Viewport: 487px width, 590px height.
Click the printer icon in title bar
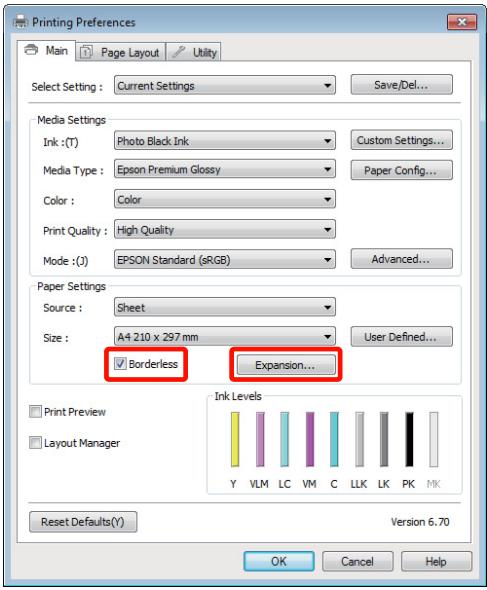click(20, 22)
